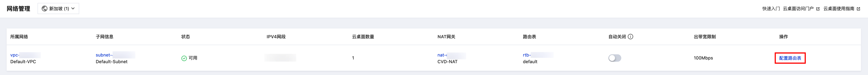
Task: Click the IPV4网段 column header
Action: click(276, 37)
